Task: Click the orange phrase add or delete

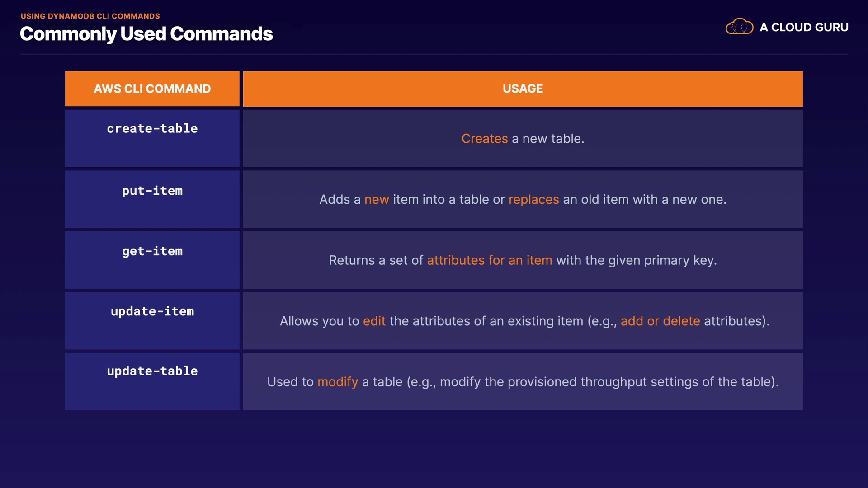Action: (x=660, y=321)
